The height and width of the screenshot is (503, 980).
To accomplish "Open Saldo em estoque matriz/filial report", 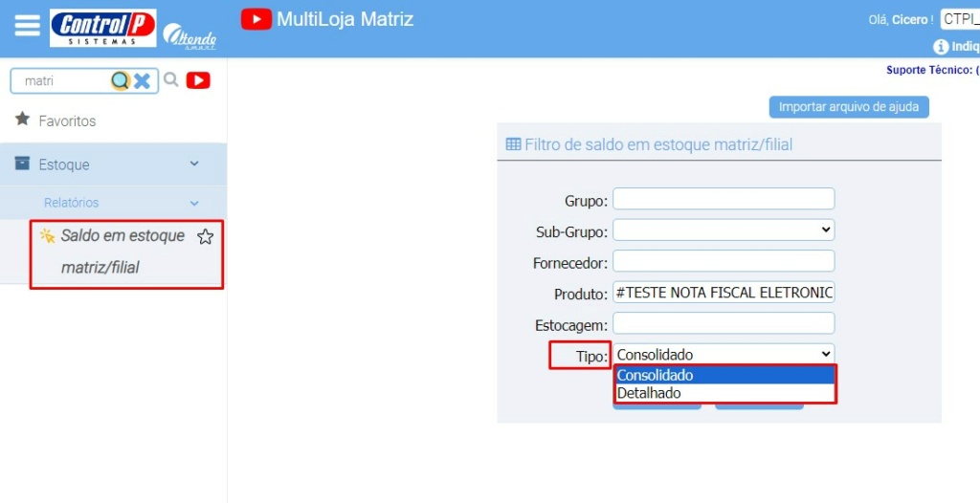I will [x=122, y=251].
